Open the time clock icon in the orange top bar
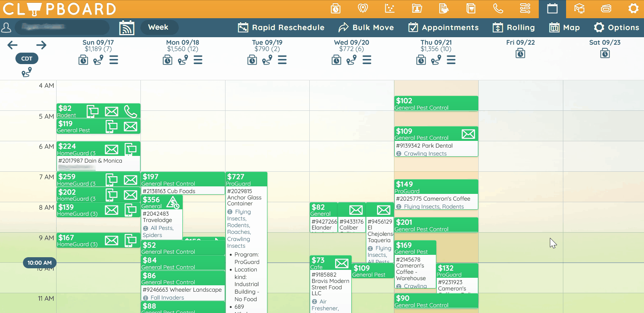644x313 pixels. point(335,8)
